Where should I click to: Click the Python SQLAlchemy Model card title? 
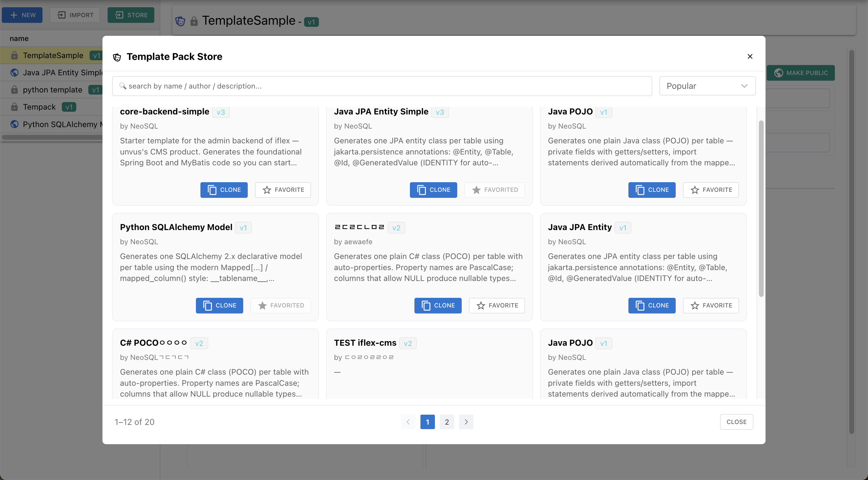(176, 227)
